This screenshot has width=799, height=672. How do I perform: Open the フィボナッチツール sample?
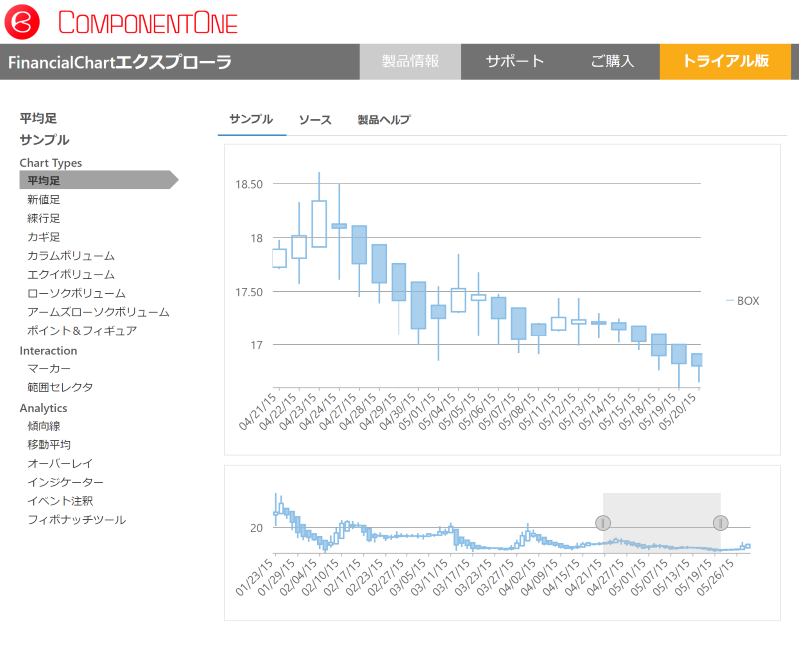tap(77, 520)
